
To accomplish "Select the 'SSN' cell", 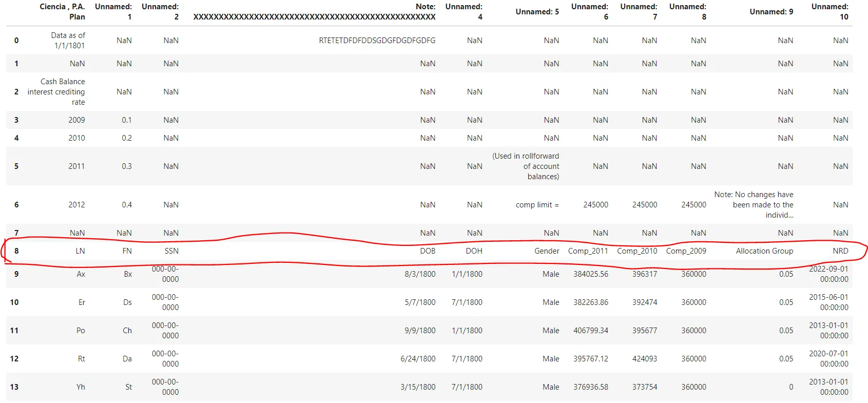I will tap(171, 251).
